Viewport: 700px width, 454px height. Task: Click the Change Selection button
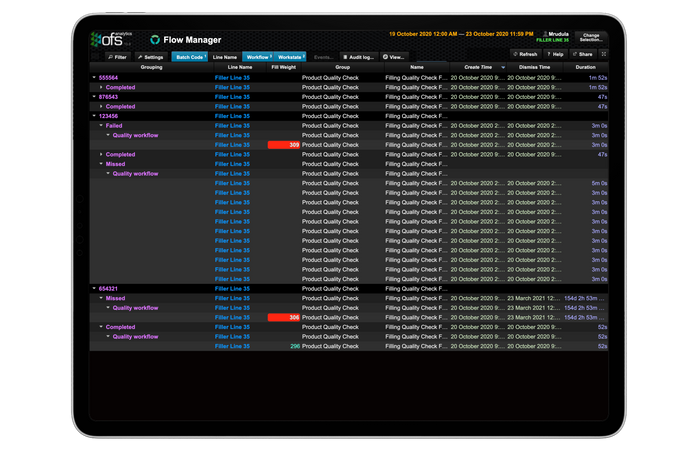[x=590, y=37]
